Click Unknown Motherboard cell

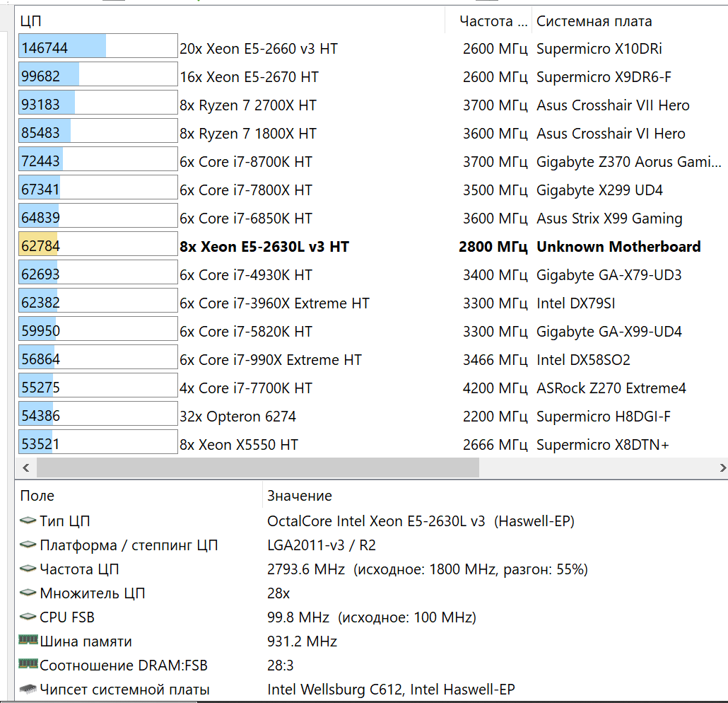tap(618, 247)
